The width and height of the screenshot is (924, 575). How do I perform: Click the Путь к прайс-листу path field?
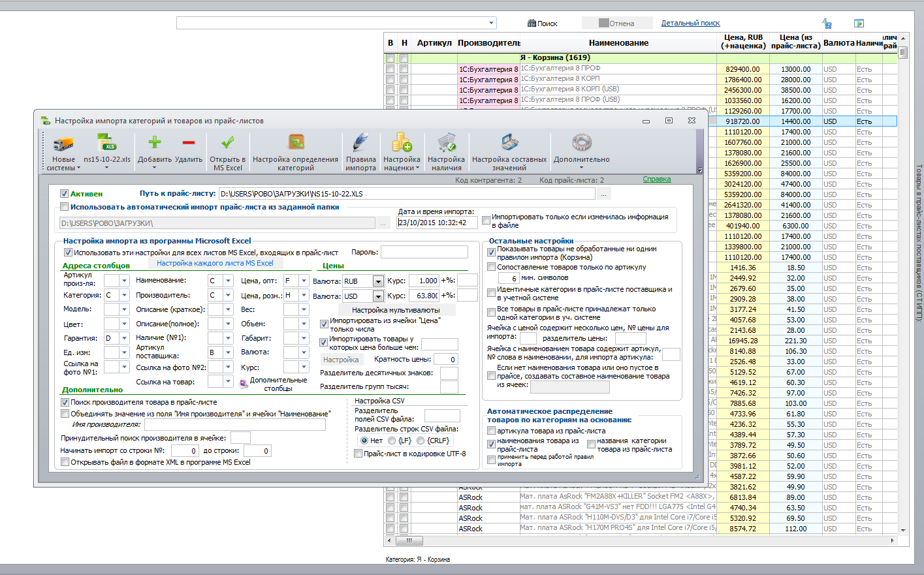pyautogui.click(x=406, y=194)
